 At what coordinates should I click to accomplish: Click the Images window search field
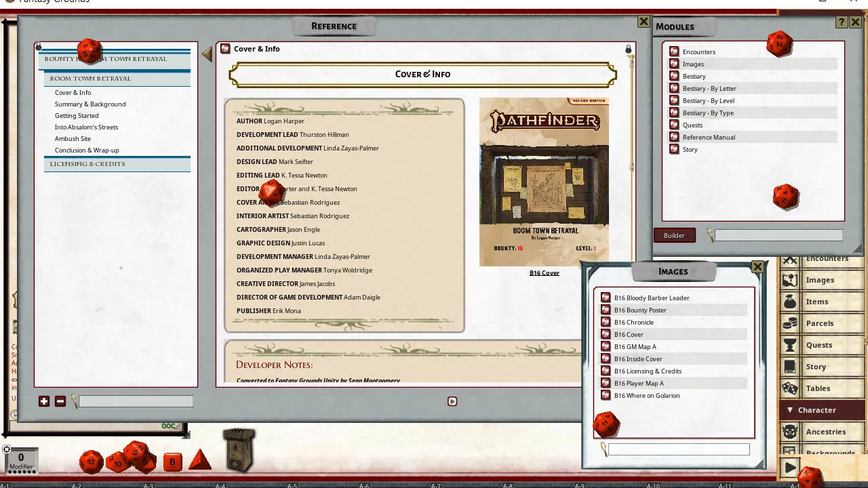(x=679, y=449)
